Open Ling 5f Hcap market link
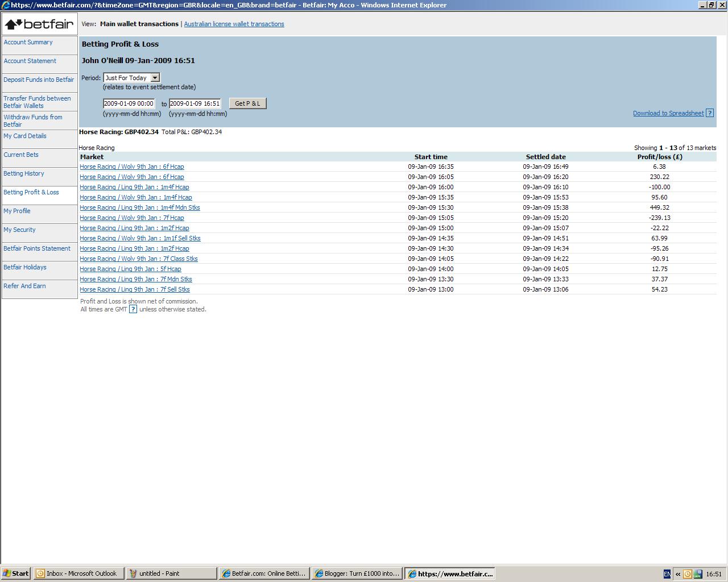The image size is (728, 582). tap(130, 269)
